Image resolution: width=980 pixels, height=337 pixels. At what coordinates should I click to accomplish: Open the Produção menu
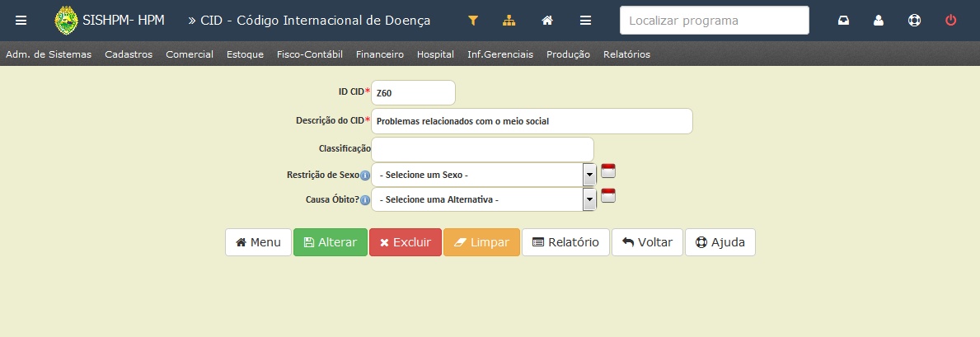click(x=568, y=54)
